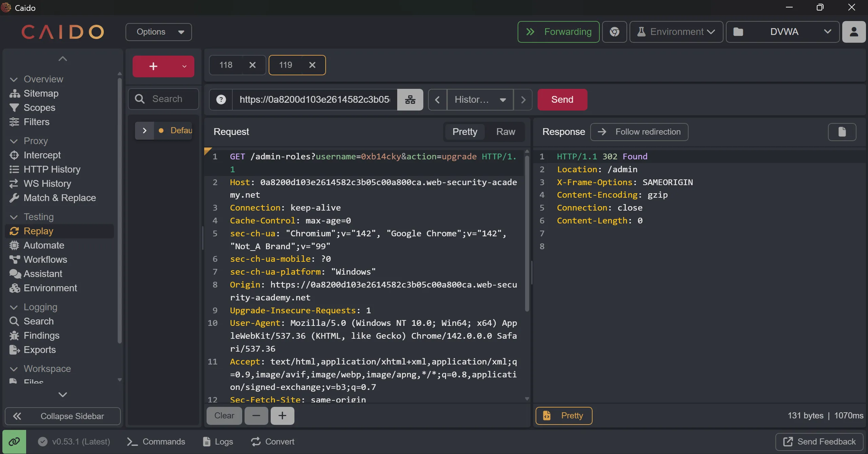Click the connection info icon beside URL
The height and width of the screenshot is (454, 868).
point(410,100)
